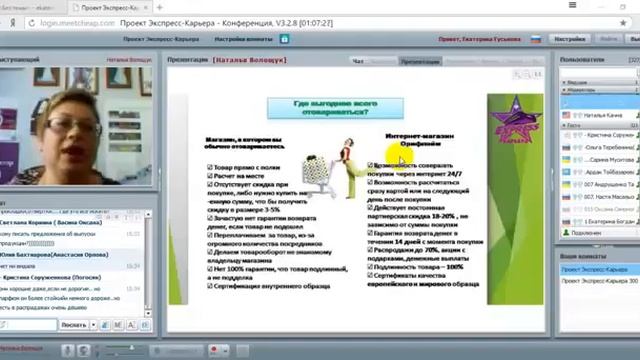Click the slide title Где выгоднее всего отовариваться
The image size is (640, 360).
click(336, 108)
